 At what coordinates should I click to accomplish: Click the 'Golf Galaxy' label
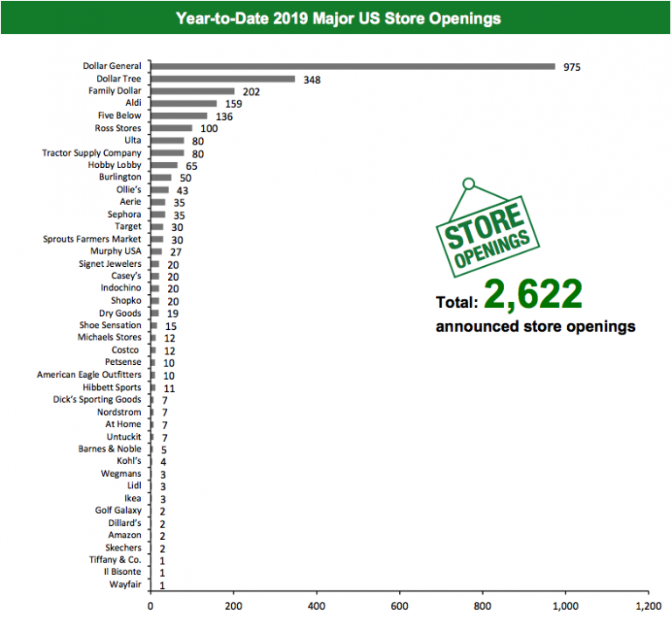pos(118,510)
